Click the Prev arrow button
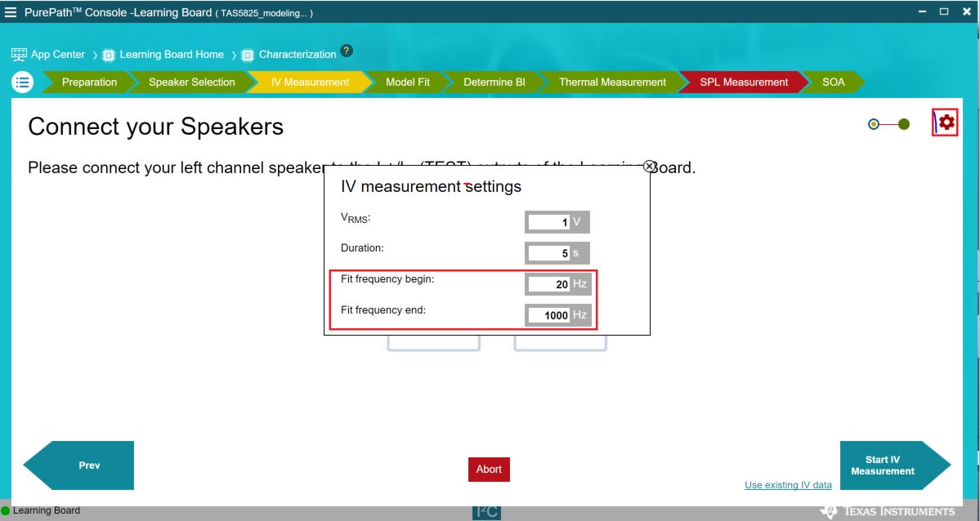This screenshot has width=980, height=521. point(78,465)
